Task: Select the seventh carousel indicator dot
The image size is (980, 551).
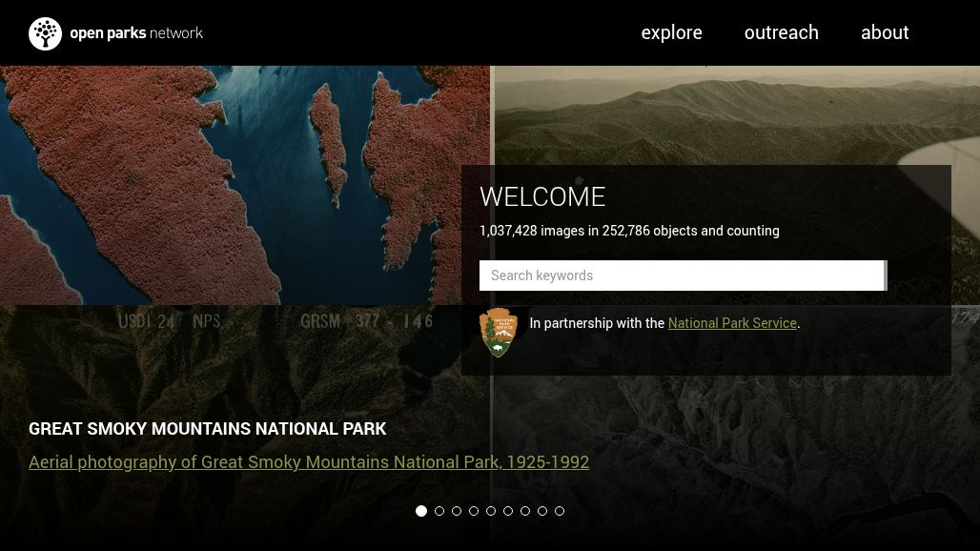Action: (525, 511)
